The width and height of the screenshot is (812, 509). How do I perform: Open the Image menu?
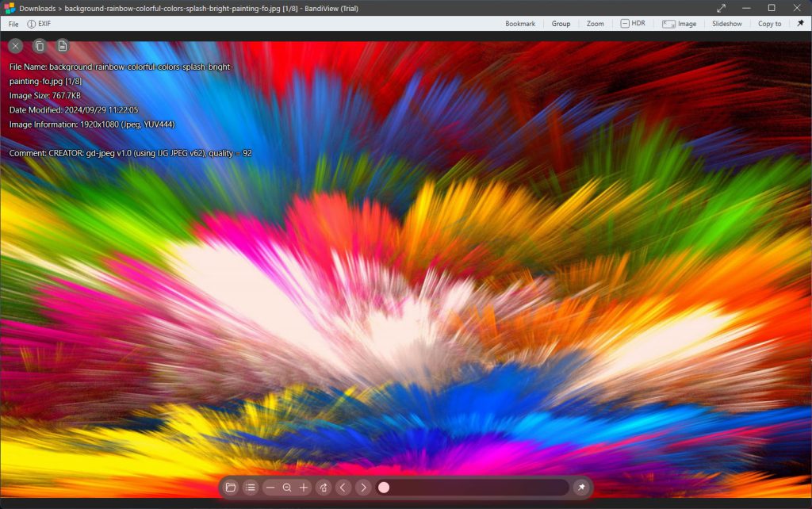pos(680,24)
